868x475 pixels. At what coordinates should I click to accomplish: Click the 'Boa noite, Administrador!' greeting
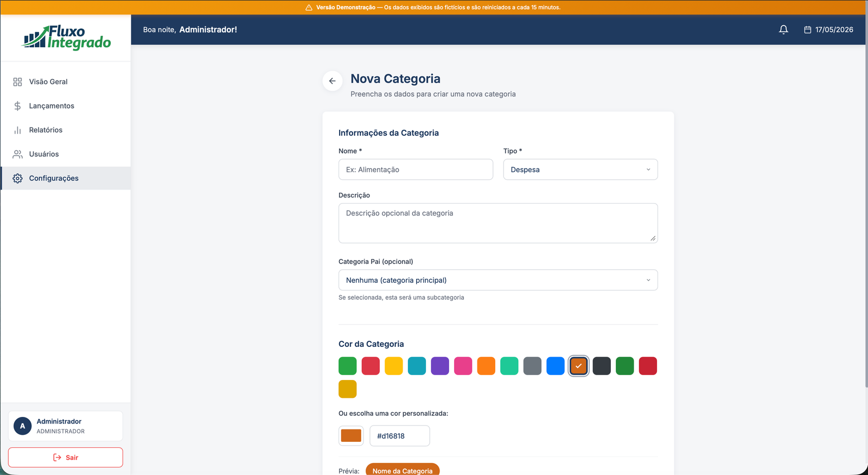point(190,30)
